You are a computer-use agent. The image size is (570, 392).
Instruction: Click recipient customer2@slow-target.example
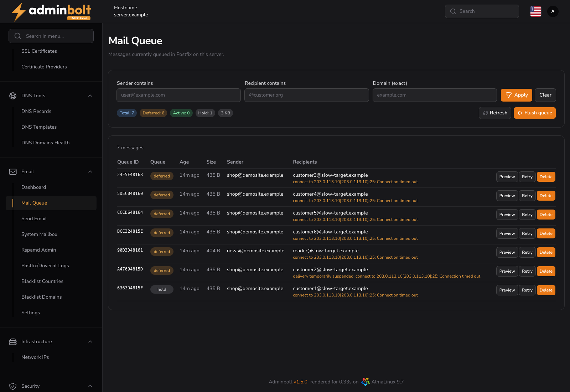(x=330, y=270)
